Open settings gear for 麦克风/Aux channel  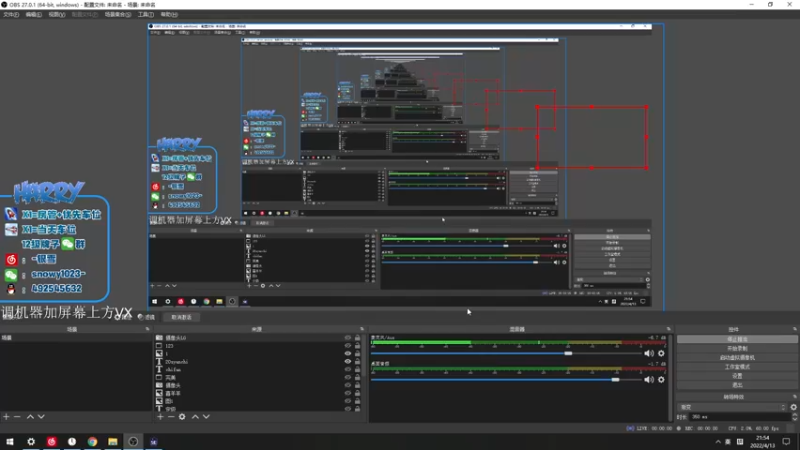click(661, 353)
